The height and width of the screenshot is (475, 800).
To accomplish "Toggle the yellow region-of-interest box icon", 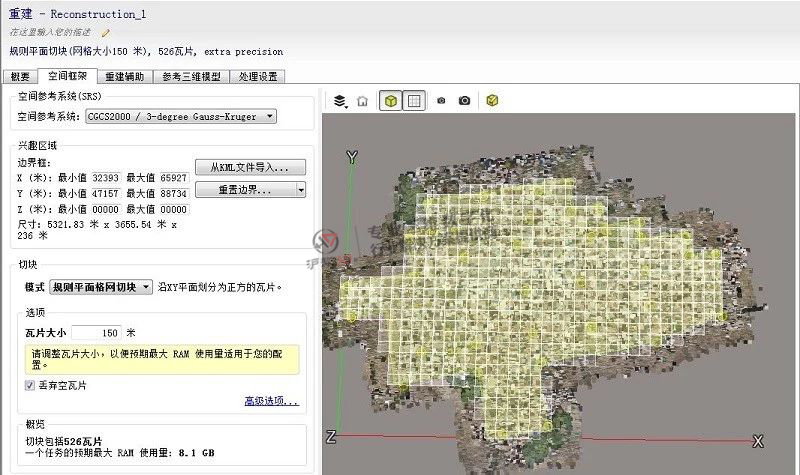I will coord(391,101).
